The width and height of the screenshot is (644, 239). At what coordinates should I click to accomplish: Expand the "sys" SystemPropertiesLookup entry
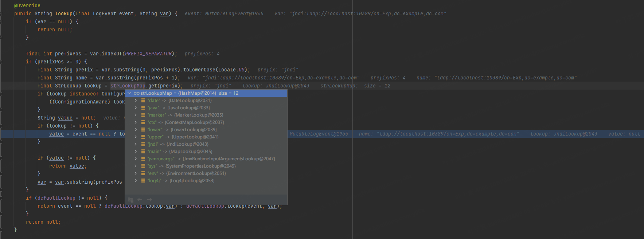click(x=136, y=166)
